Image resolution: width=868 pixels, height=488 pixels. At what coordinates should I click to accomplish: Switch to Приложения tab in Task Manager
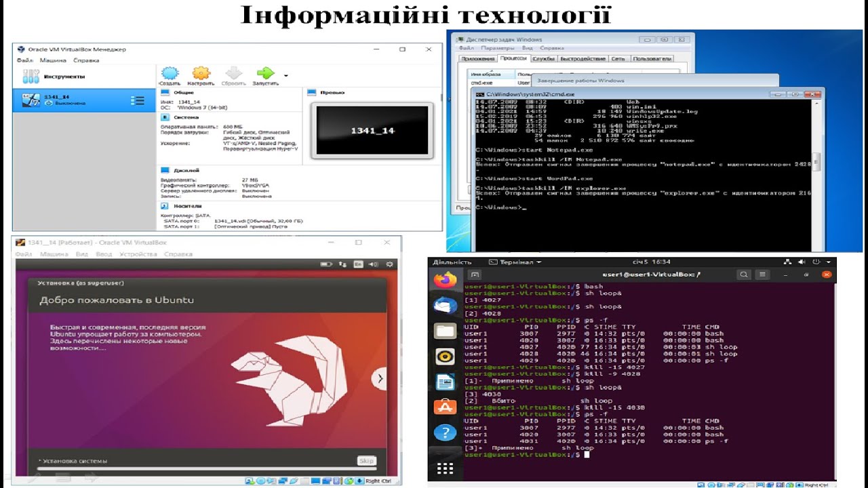click(478, 59)
